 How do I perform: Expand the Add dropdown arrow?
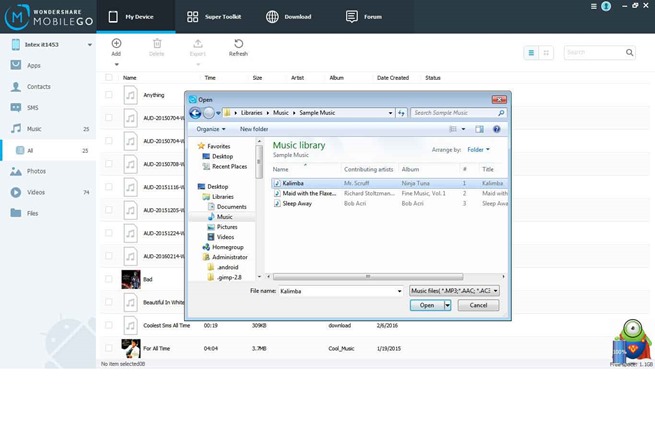click(117, 64)
